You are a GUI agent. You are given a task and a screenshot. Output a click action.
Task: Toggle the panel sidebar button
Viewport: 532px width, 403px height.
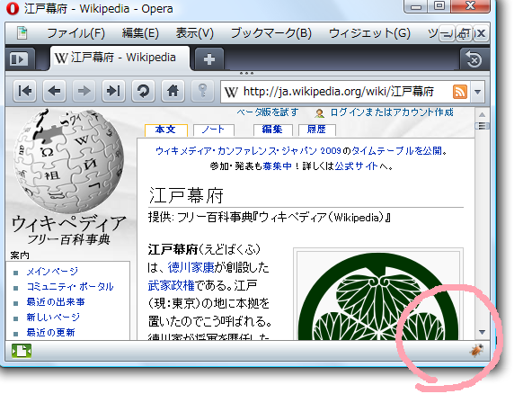pos(20,59)
